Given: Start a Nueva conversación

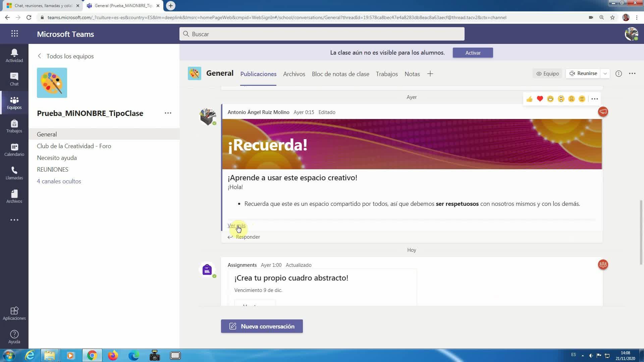Looking at the screenshot, I should (262, 326).
